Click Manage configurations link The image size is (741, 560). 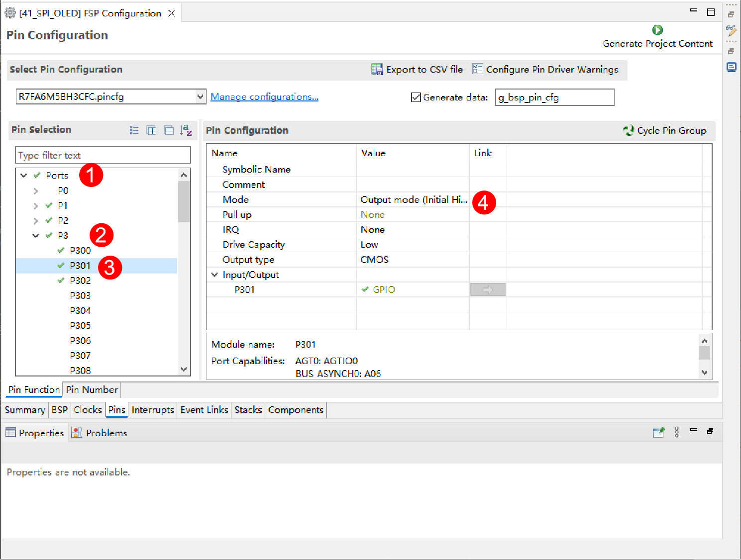(264, 97)
